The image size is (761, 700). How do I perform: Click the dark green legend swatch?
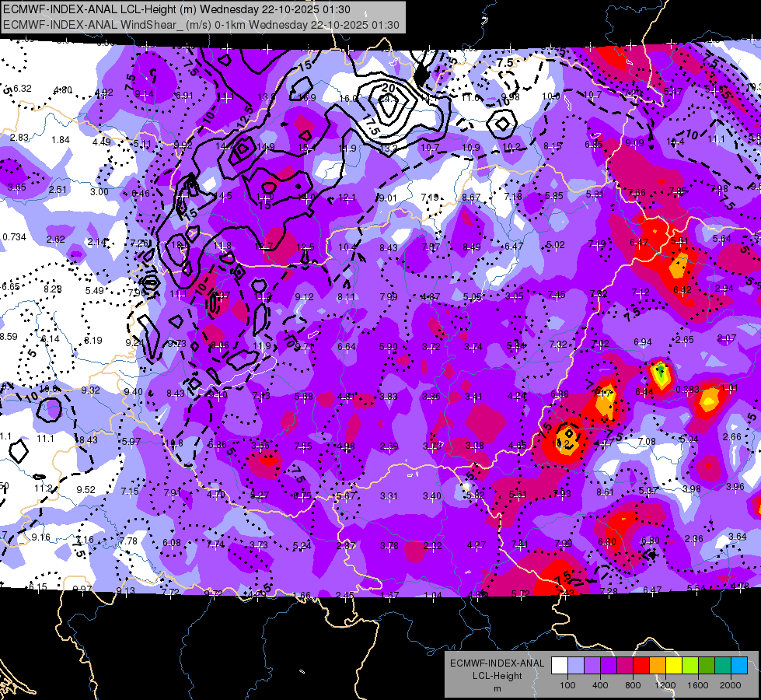coord(706,665)
